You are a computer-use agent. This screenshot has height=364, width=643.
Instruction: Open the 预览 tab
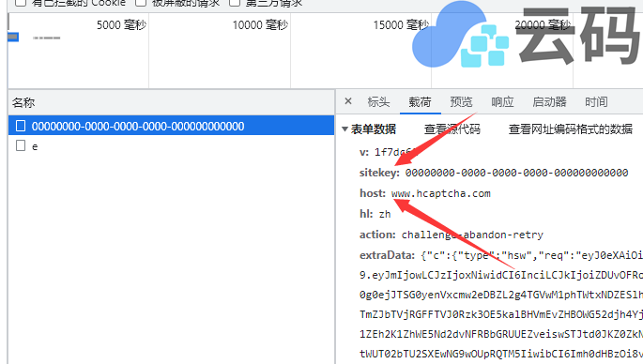tap(461, 101)
